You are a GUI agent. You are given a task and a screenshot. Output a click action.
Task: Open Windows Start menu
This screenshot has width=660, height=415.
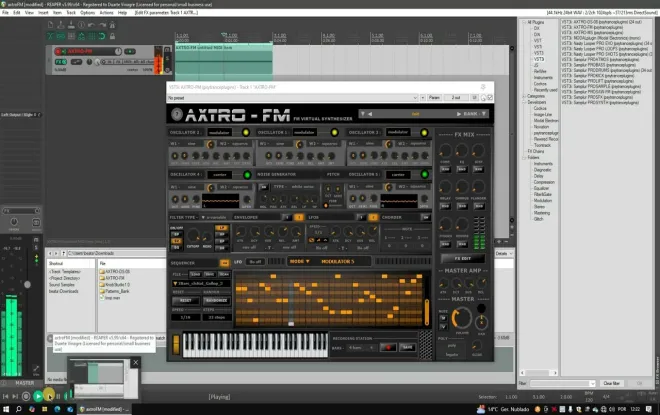pos(6,409)
